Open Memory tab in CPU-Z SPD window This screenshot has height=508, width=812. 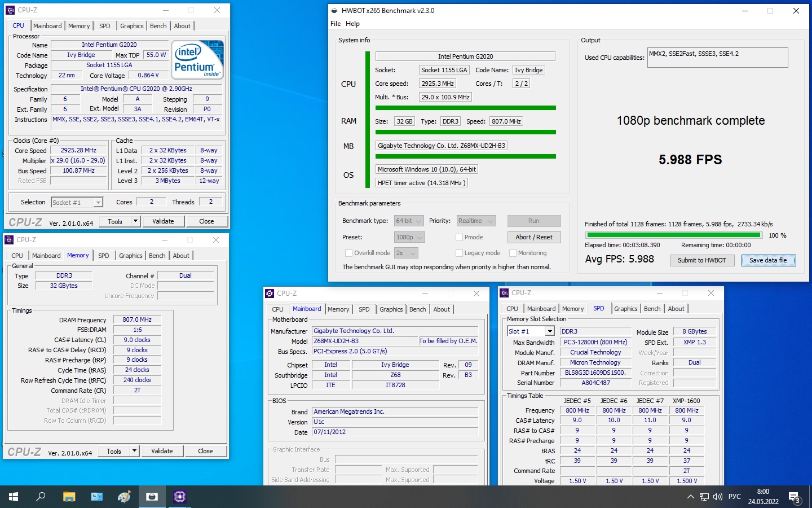click(x=573, y=309)
